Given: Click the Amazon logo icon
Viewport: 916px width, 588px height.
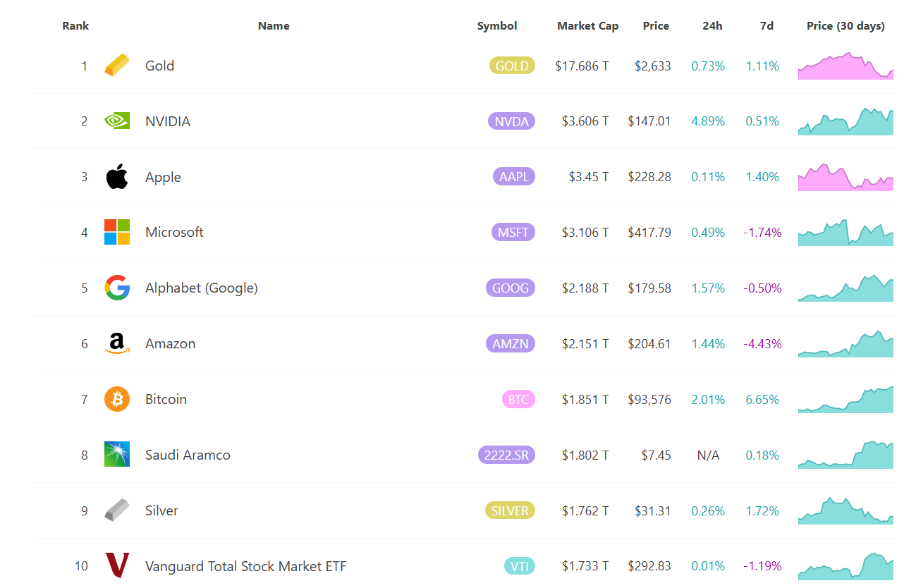Looking at the screenshot, I should click(x=117, y=343).
